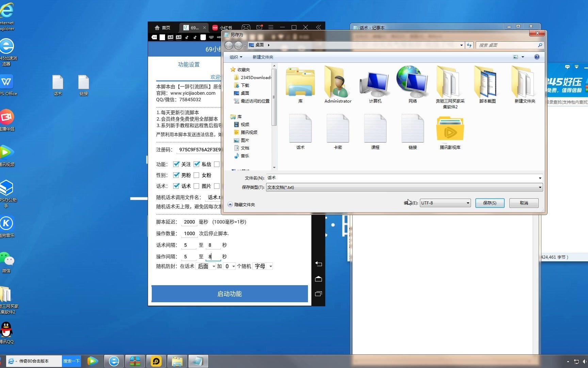The width and height of the screenshot is (588, 368).
Task: Uncheck the 关注 checkbox
Action: pyautogui.click(x=176, y=164)
